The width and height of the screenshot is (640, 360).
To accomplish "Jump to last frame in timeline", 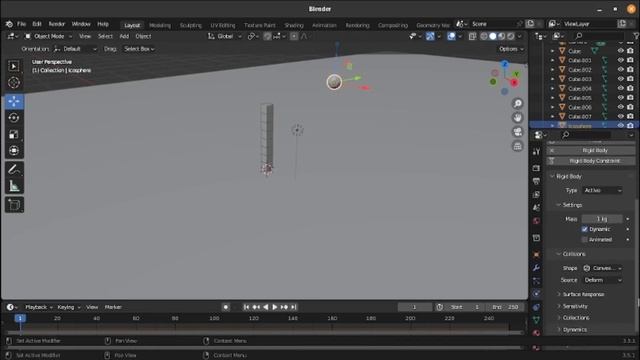I will pos(293,307).
